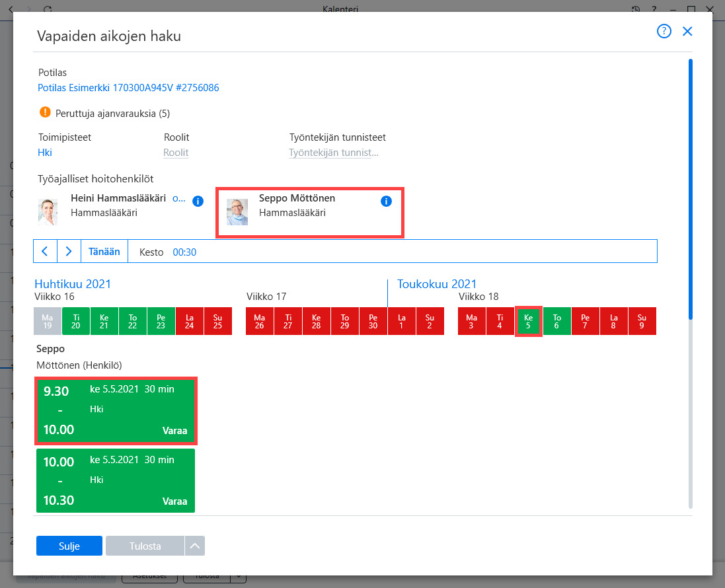Open the Työntekijän tunnisteet selector
This screenshot has height=588, width=725.
333,153
